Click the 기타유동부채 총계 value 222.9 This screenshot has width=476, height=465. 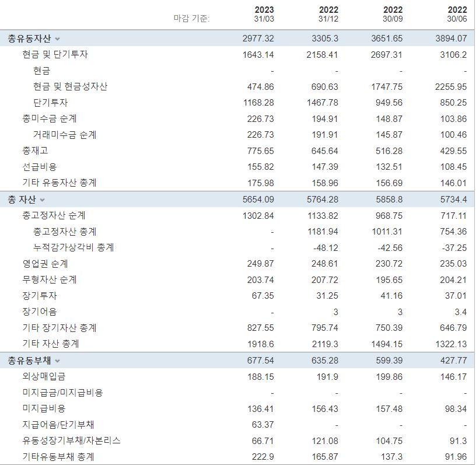click(x=263, y=457)
